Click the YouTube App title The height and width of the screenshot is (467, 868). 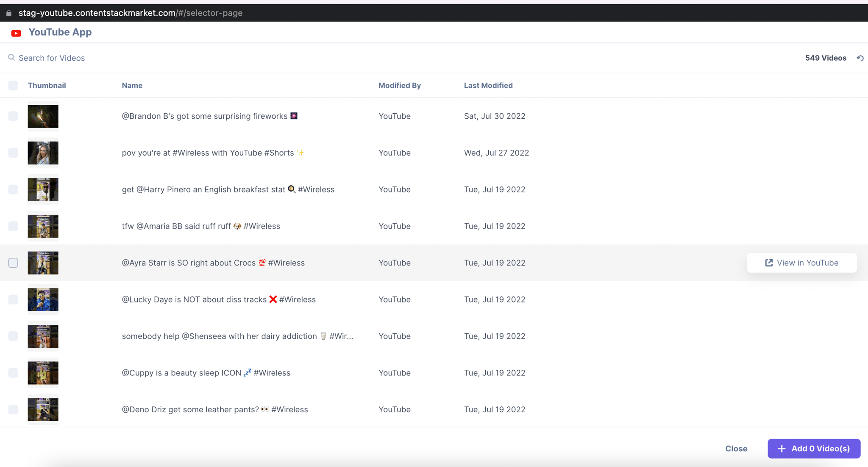60,32
